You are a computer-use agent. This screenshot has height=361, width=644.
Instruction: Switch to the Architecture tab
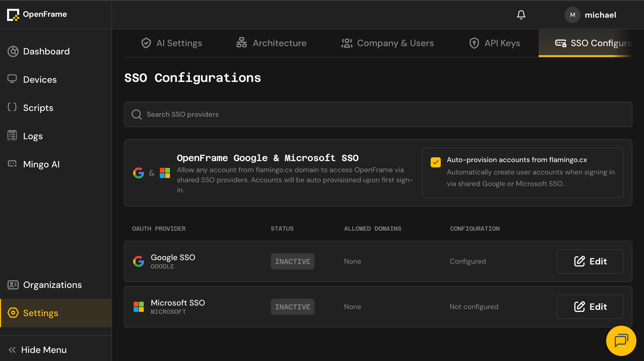coord(271,43)
